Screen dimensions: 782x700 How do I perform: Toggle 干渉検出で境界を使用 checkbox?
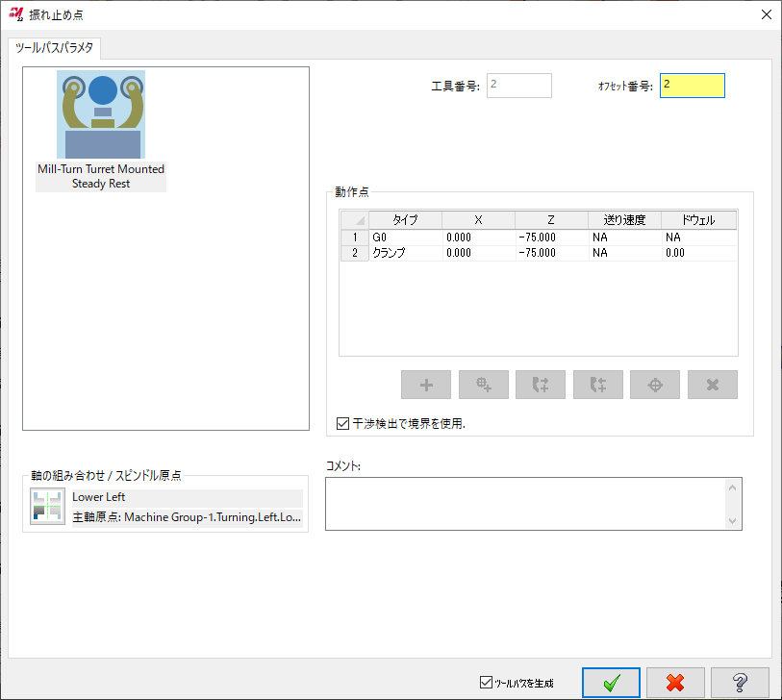pos(342,424)
